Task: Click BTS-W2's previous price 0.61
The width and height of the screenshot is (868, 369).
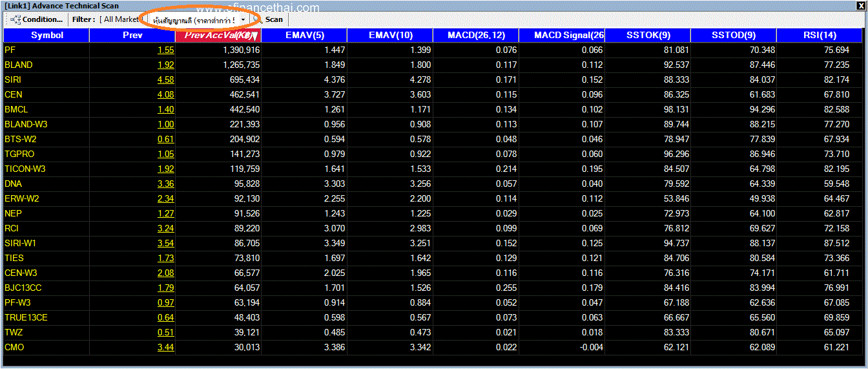Action: (165, 139)
